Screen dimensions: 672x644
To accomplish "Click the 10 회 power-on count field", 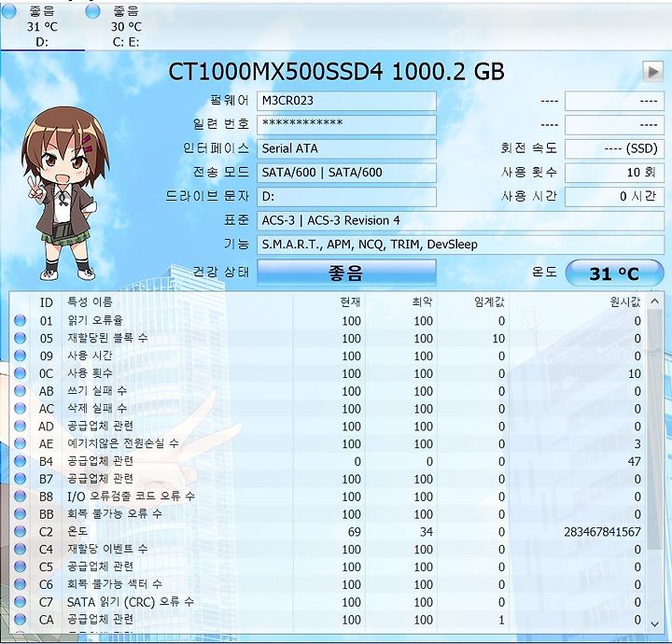I will coord(614,173).
